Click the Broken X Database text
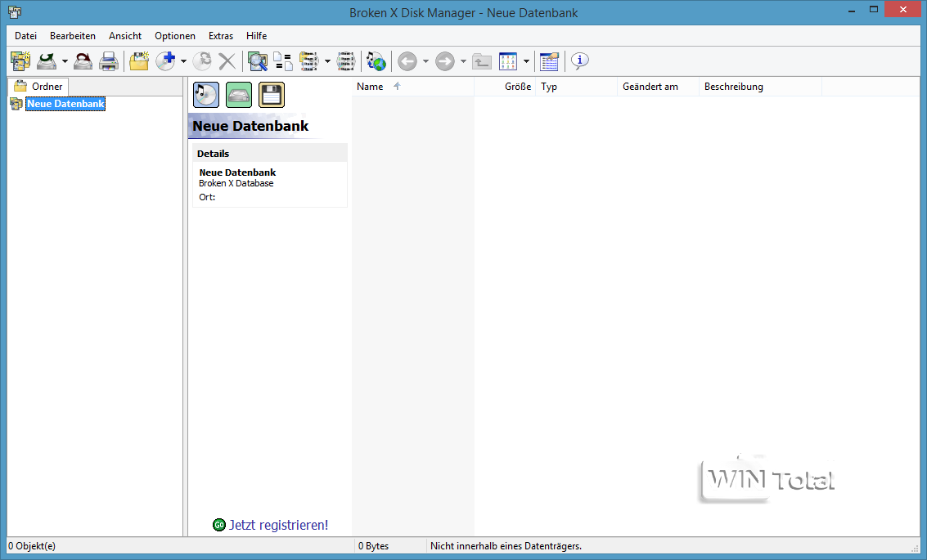The width and height of the screenshot is (927, 560). point(236,184)
